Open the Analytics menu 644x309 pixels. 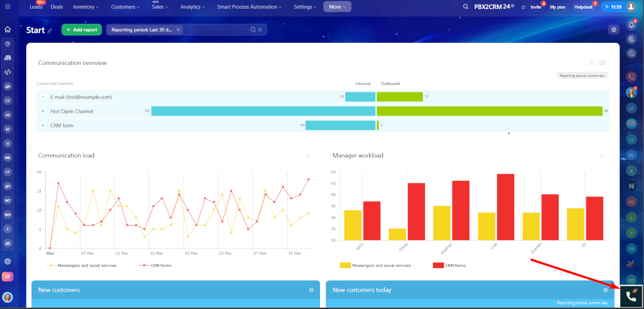(x=193, y=7)
